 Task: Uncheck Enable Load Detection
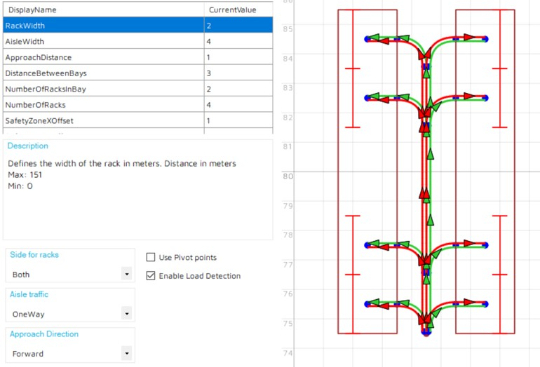tap(150, 275)
